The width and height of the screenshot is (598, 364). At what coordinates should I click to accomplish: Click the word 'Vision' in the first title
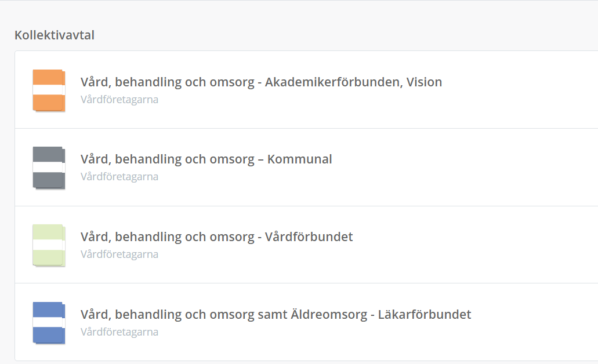424,82
